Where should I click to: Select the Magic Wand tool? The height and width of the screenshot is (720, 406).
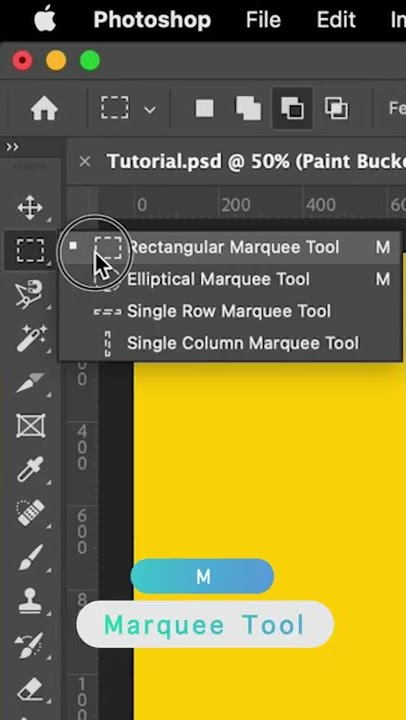click(30, 338)
